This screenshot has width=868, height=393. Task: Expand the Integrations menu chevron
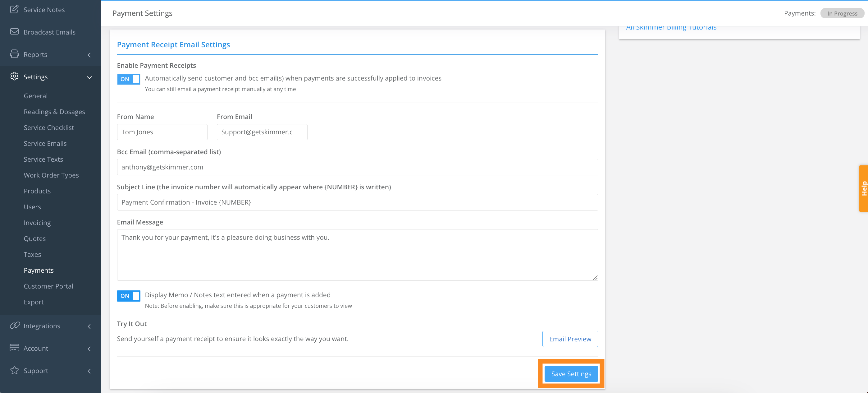89,326
